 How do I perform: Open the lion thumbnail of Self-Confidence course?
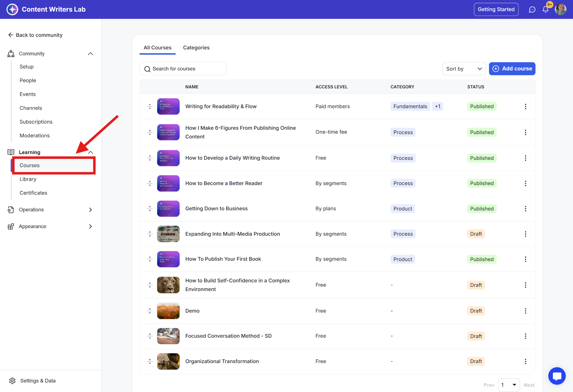coord(168,285)
